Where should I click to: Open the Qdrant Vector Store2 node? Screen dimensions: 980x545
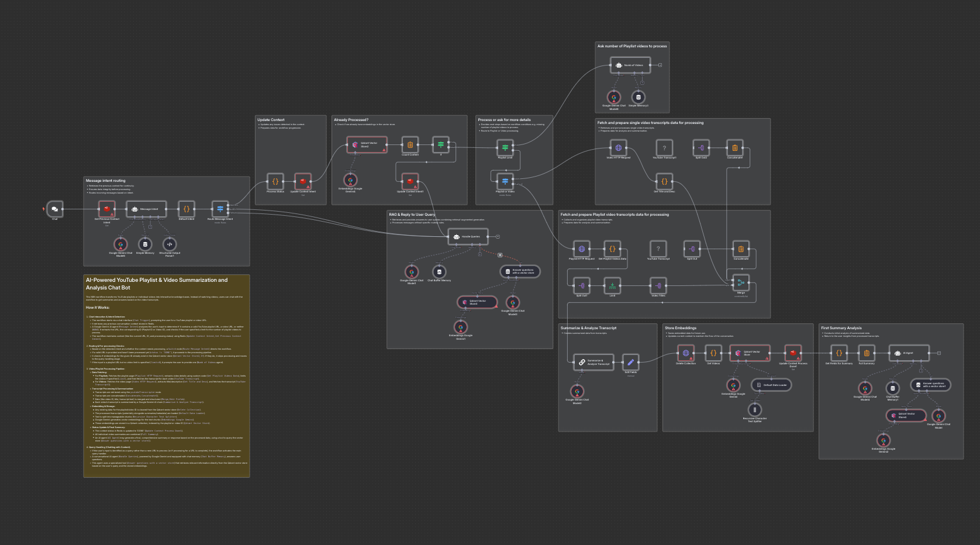[367, 144]
